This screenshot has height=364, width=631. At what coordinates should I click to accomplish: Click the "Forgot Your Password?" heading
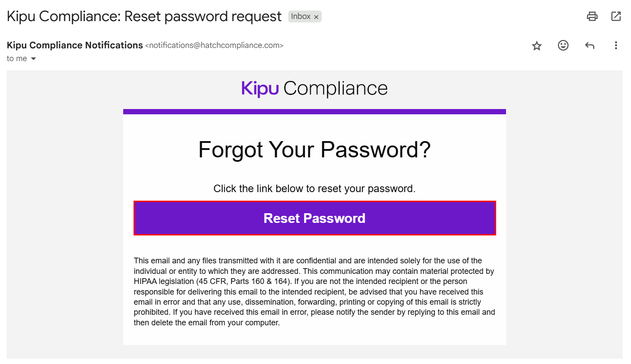click(315, 149)
